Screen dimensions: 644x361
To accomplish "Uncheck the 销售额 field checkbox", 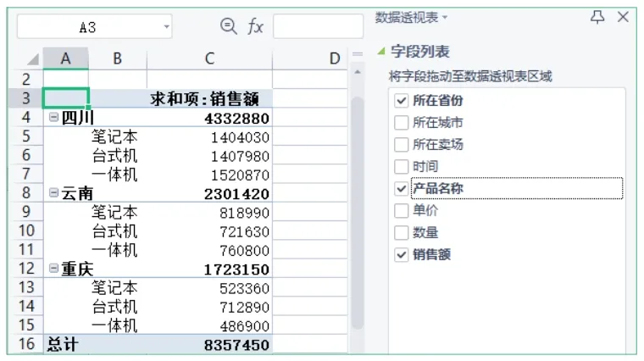I will pos(402,254).
